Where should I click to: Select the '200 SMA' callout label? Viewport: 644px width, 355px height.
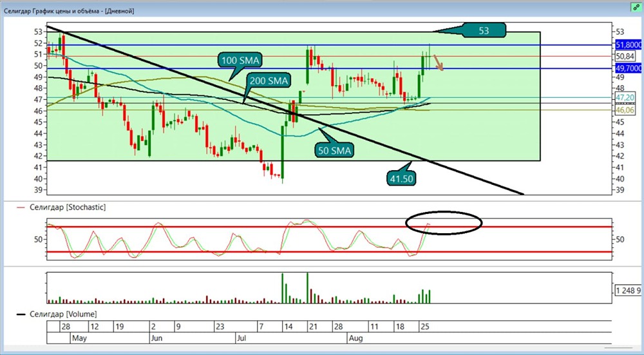[x=269, y=81]
